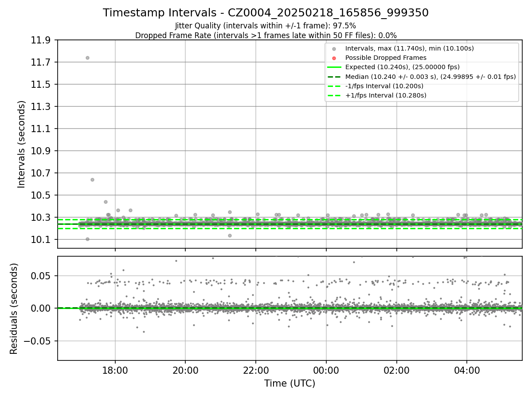Click the x-axis tick label 00:00
The width and height of the screenshot is (532, 399).
click(326, 370)
